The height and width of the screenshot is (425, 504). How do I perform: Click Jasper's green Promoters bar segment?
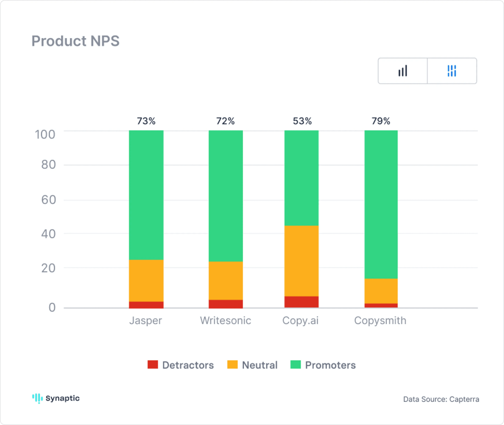click(x=146, y=195)
